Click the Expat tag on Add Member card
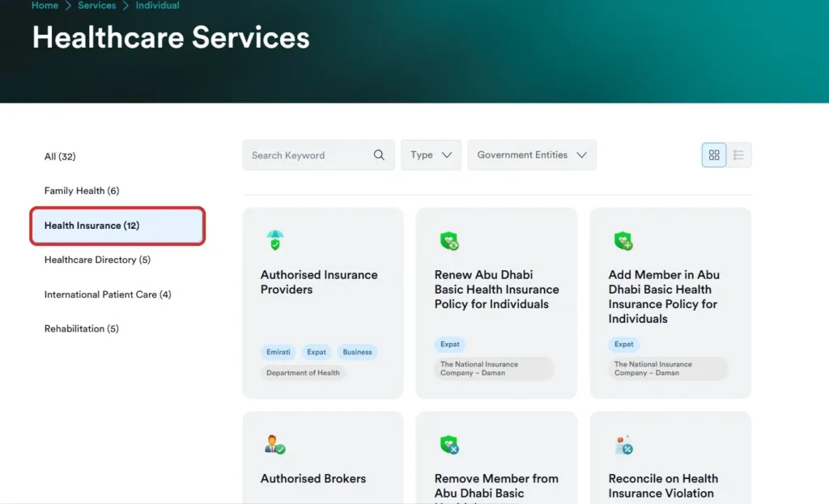This screenshot has height=504, width=829. pyautogui.click(x=624, y=344)
